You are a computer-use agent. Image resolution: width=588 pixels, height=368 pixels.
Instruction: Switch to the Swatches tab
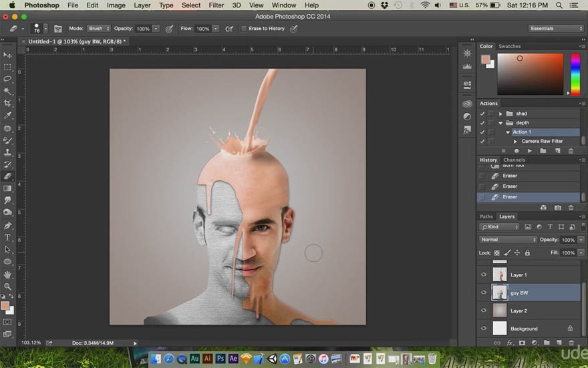tap(509, 46)
